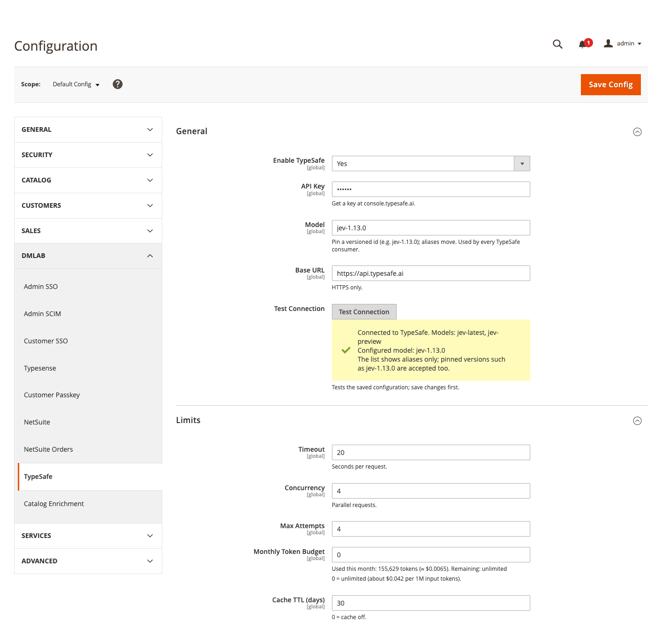Open the Default Config scope switcher

click(76, 84)
